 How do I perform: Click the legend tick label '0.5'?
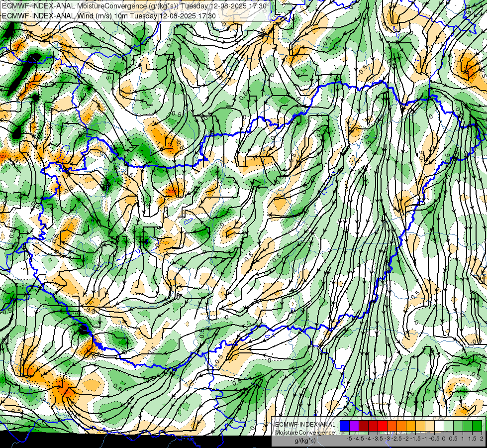(454, 439)
